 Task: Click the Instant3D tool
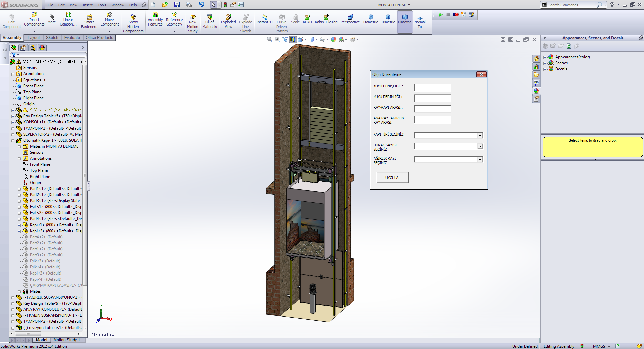(264, 19)
